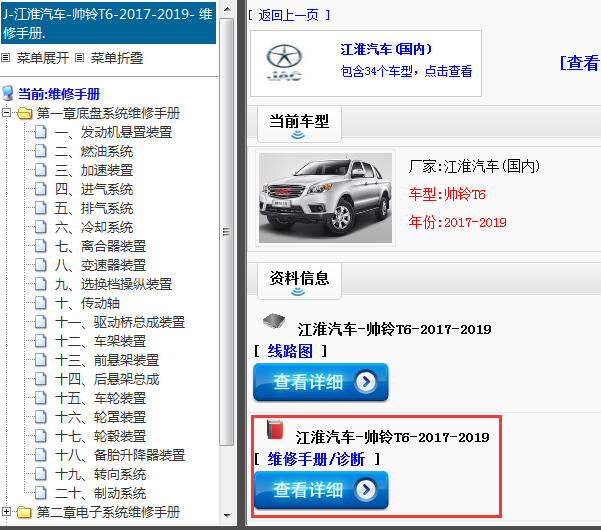601x530 pixels.
Task: Click the 帅铃T6 pickup truck thumbnail
Action: 325,198
